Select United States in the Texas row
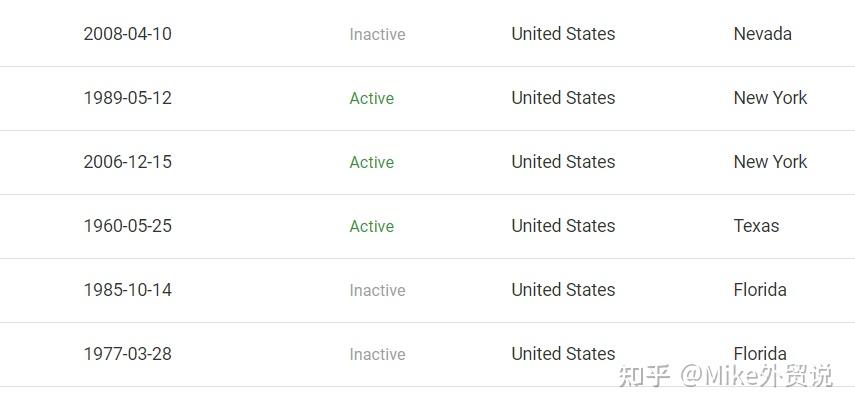Viewport: 855px width, 410px height. click(563, 226)
